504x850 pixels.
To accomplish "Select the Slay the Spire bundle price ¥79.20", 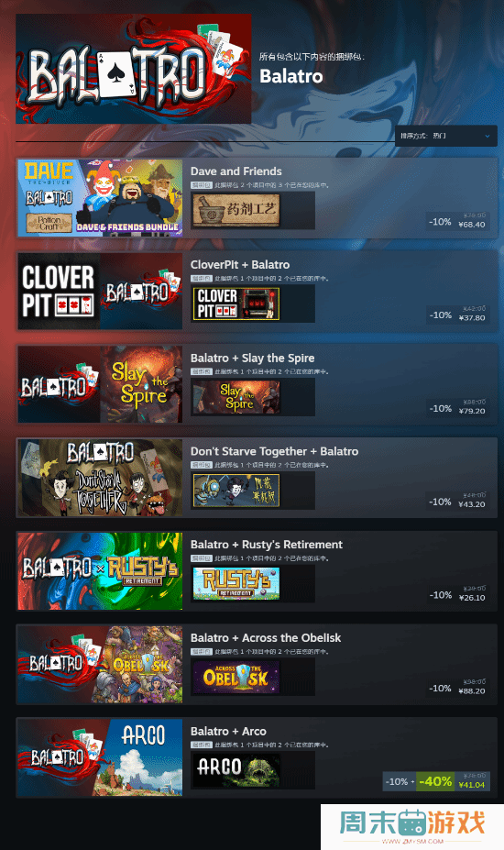I will [x=472, y=411].
